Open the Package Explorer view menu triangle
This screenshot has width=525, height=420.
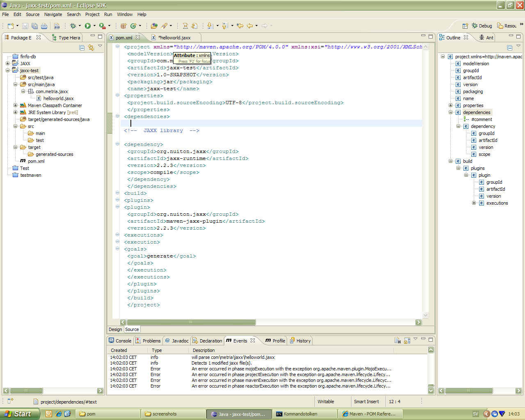(x=100, y=46)
